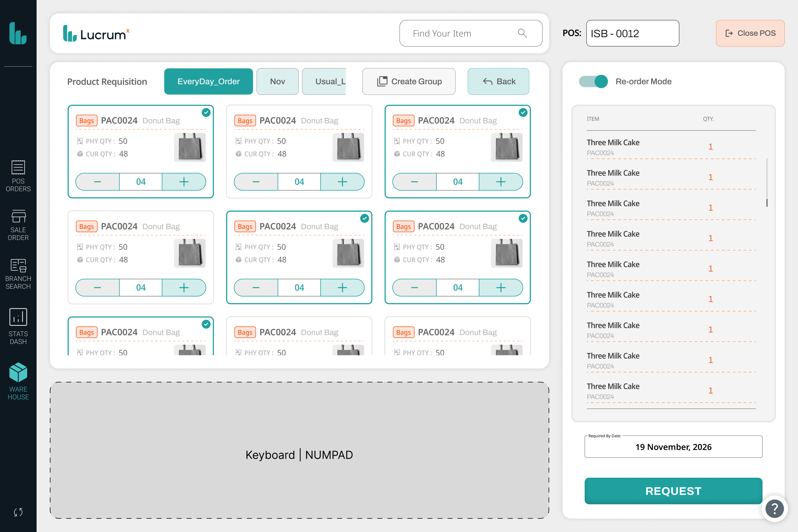Switch to the Nov group tab
This screenshot has height=532, width=798.
coord(277,81)
